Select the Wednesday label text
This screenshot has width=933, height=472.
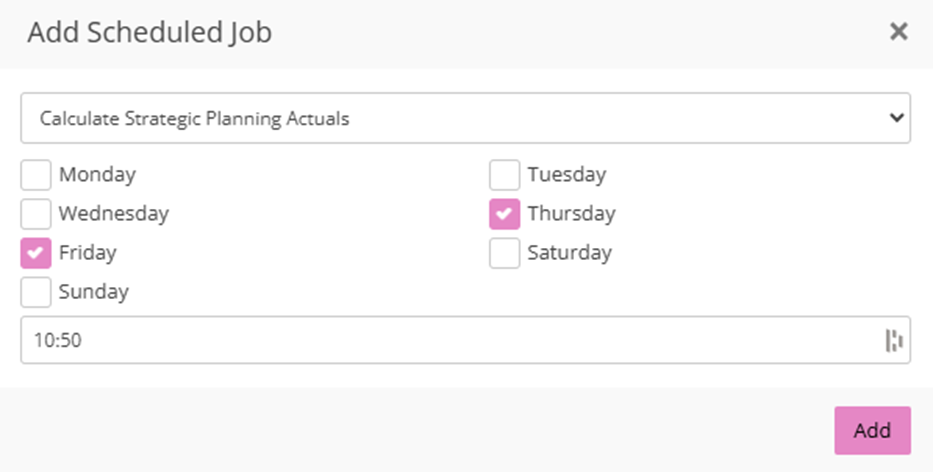click(x=114, y=214)
